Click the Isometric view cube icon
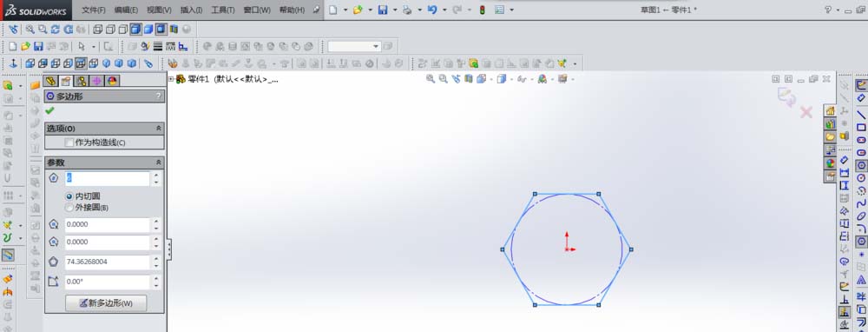The image size is (868, 332). coord(106,63)
